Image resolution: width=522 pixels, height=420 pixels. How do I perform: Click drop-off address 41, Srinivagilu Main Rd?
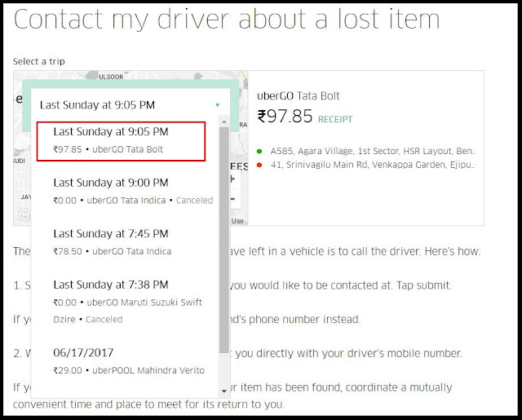tap(373, 165)
